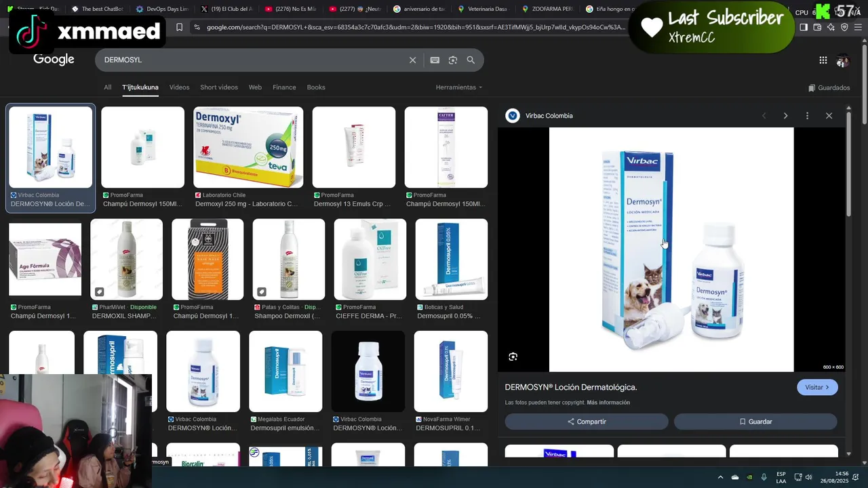Open Más información copyright link
The width and height of the screenshot is (868, 488).
click(x=608, y=403)
